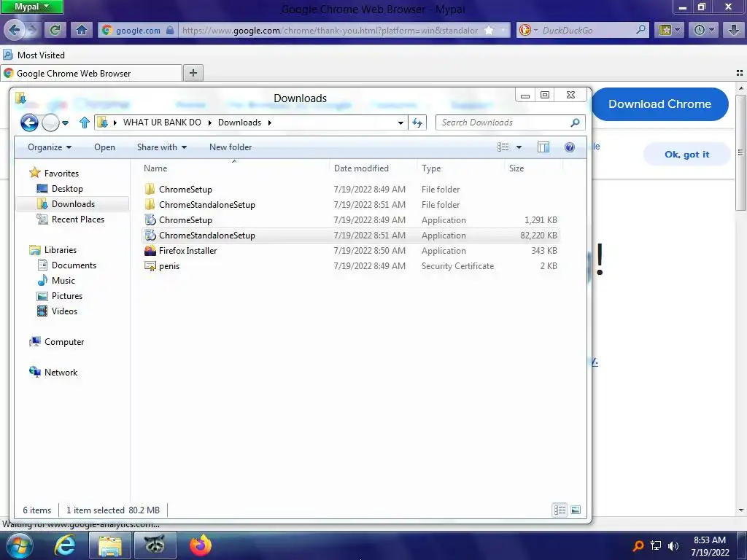Click the Mypal URL address field
The image size is (747, 560).
click(x=330, y=30)
